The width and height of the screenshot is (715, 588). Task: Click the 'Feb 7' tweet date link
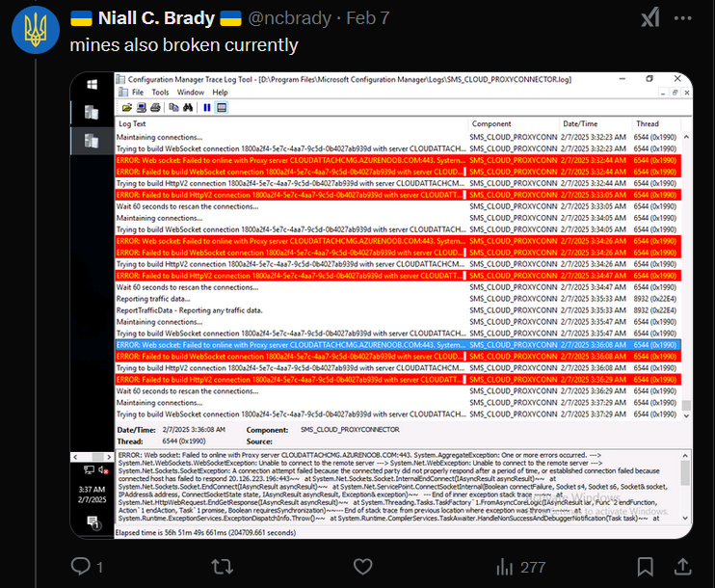point(367,18)
